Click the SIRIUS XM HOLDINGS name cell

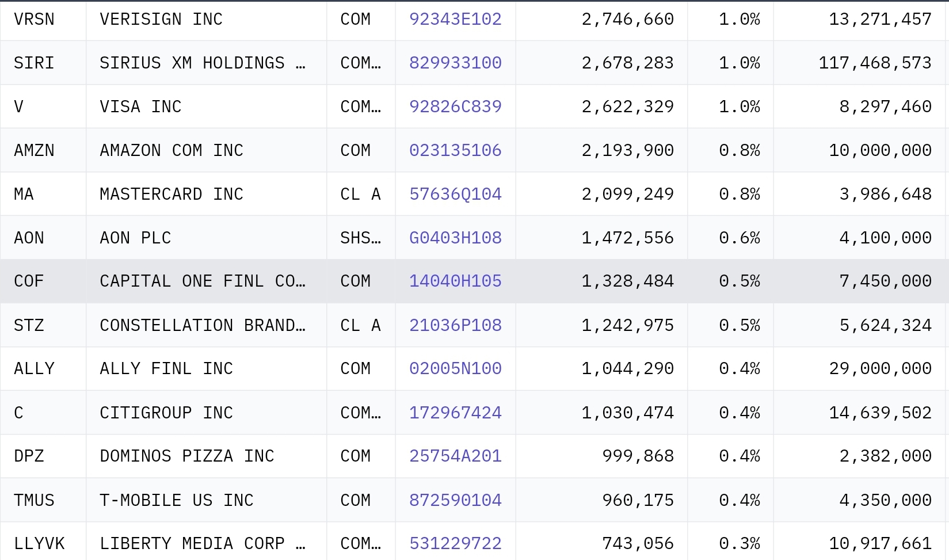pyautogui.click(x=206, y=63)
